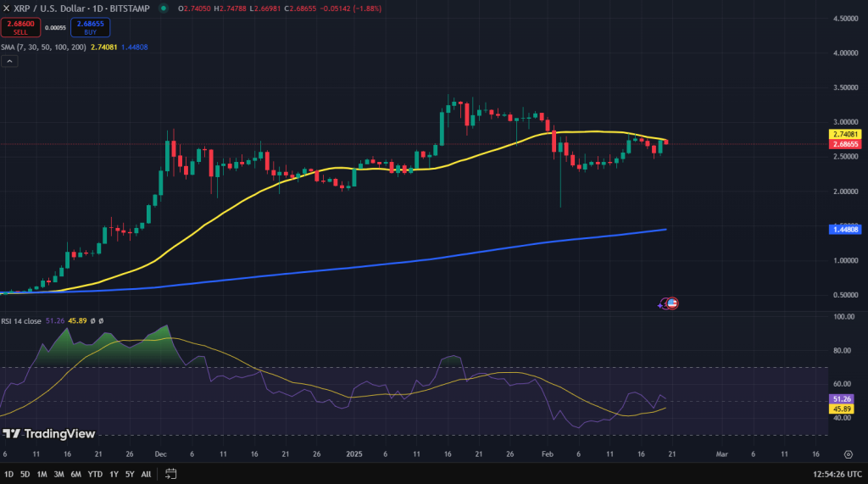Click the RSI legend value 51.26
868x484 pixels.
pos(55,320)
